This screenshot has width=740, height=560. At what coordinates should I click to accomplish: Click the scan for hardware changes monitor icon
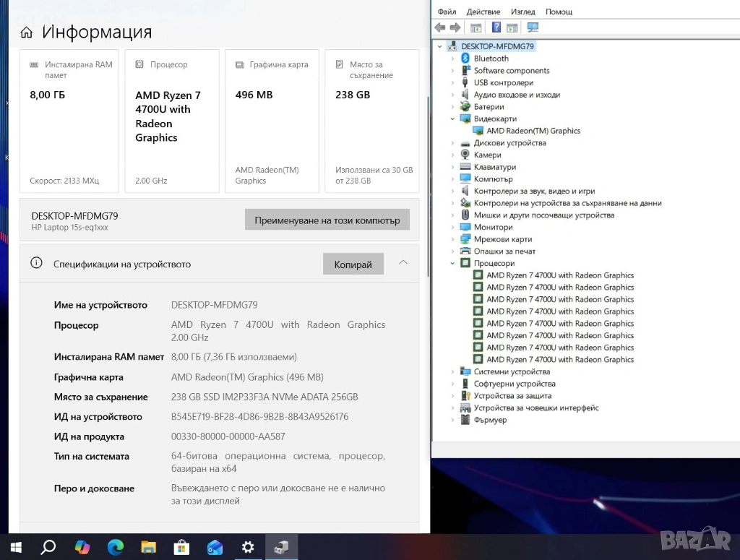(533, 27)
